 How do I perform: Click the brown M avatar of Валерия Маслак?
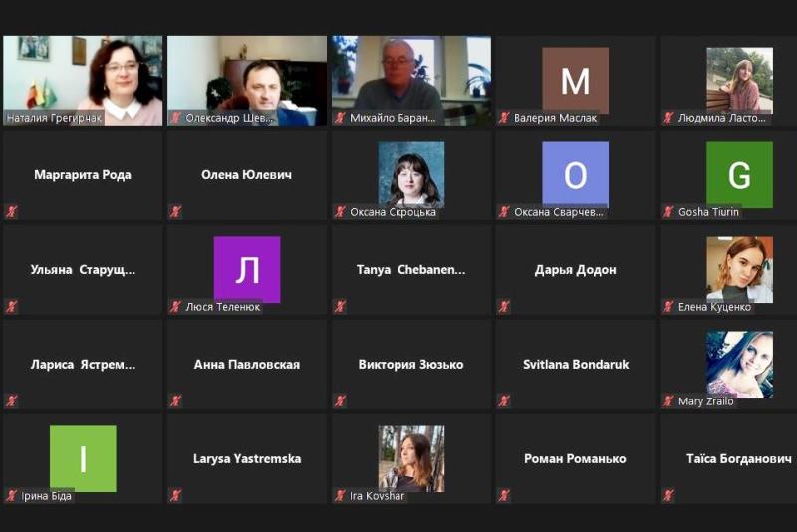pos(576,81)
